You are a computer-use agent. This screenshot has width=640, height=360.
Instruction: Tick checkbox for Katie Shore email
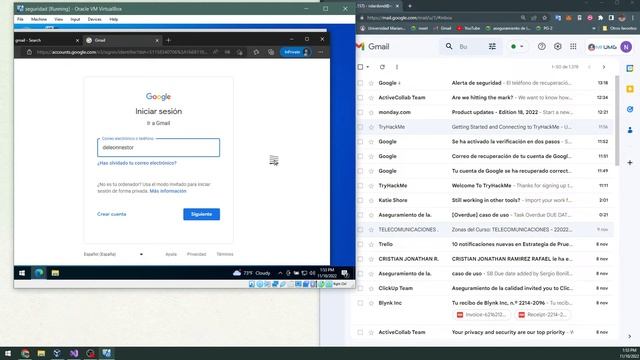click(x=360, y=200)
